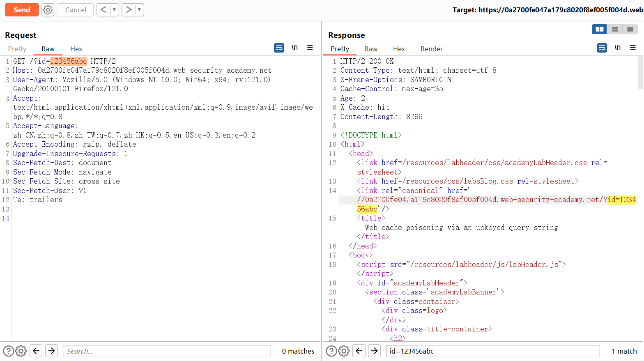Open the Response Render tab
Screen dimensions: 644x361
pos(431,49)
